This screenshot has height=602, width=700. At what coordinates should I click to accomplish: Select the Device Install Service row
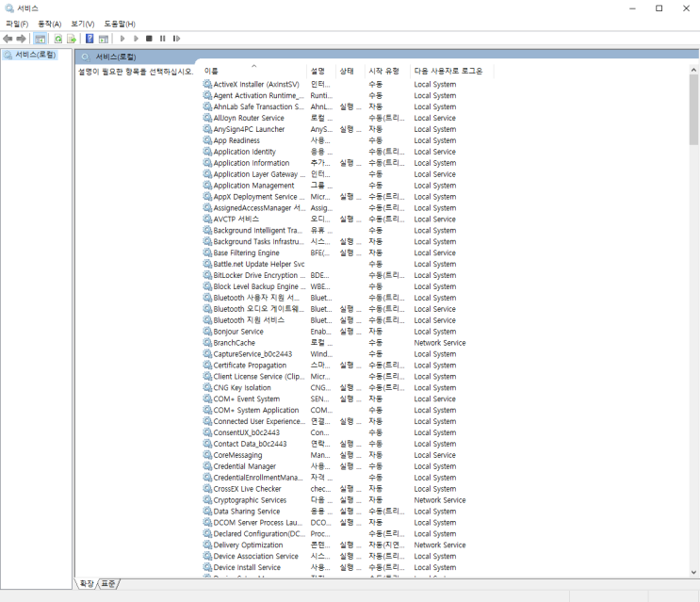click(348, 567)
